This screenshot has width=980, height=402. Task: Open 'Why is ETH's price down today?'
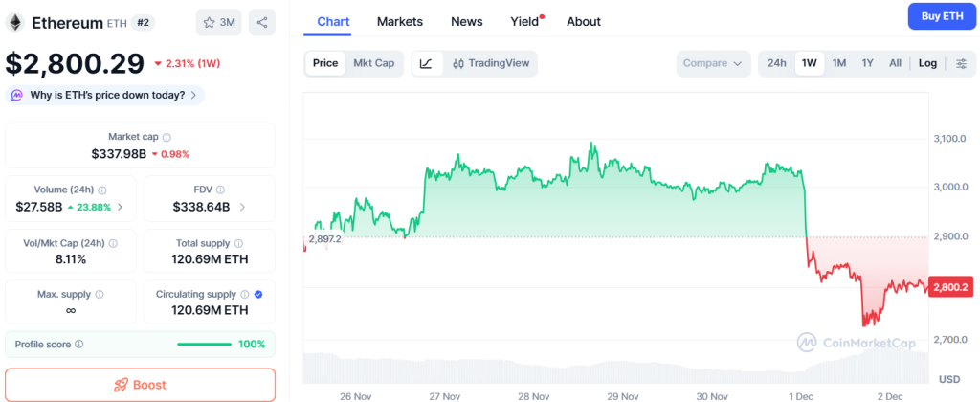pyautogui.click(x=105, y=95)
